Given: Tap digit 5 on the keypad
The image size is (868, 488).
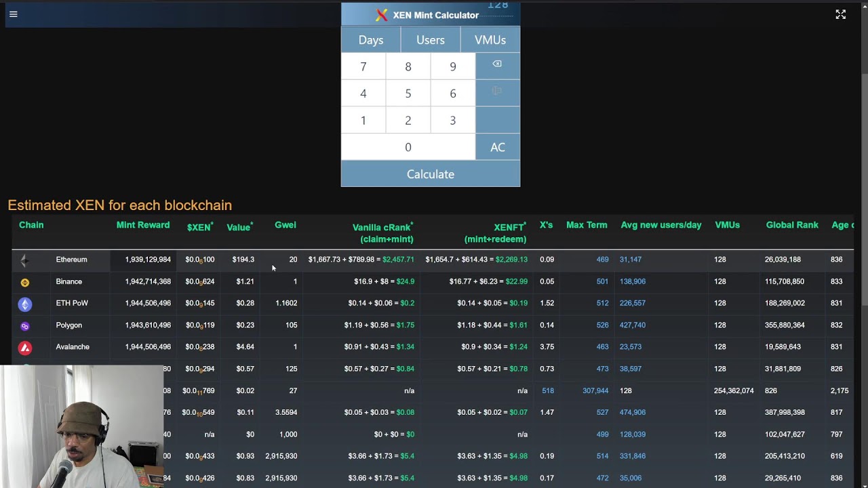Looking at the screenshot, I should click(x=408, y=94).
